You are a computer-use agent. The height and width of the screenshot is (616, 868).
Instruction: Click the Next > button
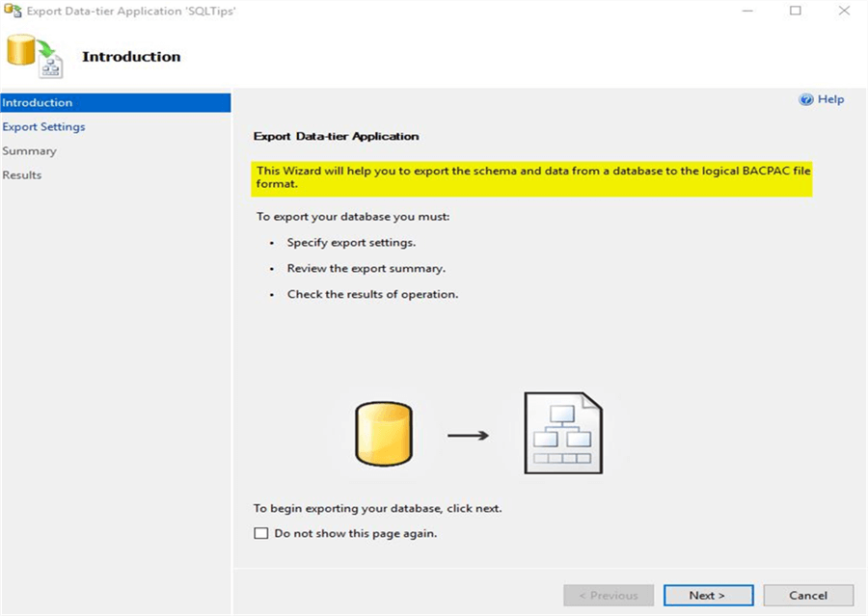click(x=708, y=596)
